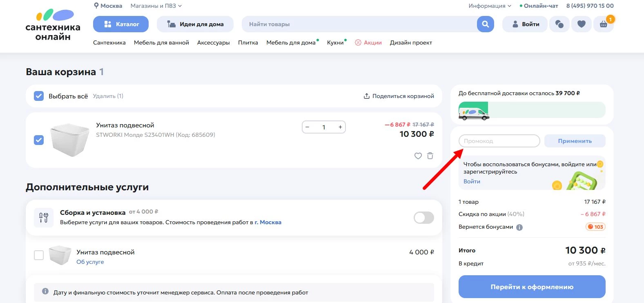
Task: Uncheck the Выбрать всё checkbox
Action: (x=39, y=96)
